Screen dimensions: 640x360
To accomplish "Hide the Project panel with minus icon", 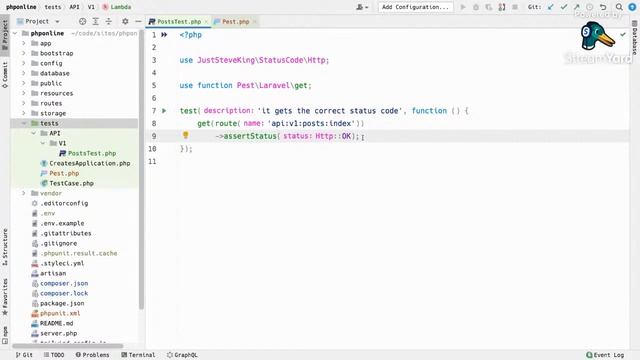I will coord(138,21).
